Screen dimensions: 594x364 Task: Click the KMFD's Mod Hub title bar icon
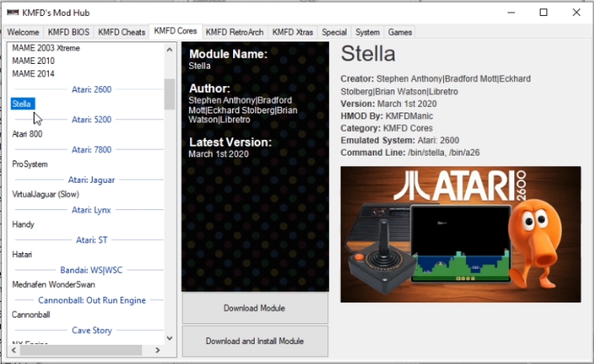click(x=13, y=13)
